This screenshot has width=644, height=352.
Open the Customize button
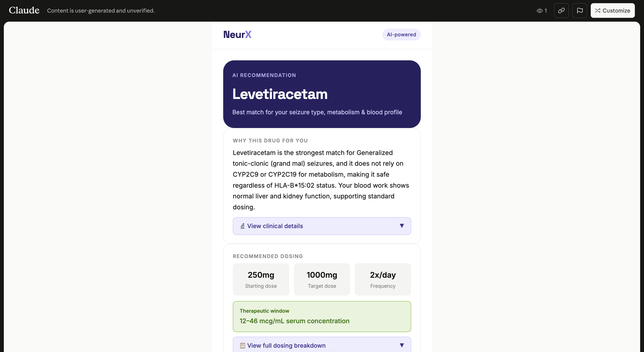[612, 11]
